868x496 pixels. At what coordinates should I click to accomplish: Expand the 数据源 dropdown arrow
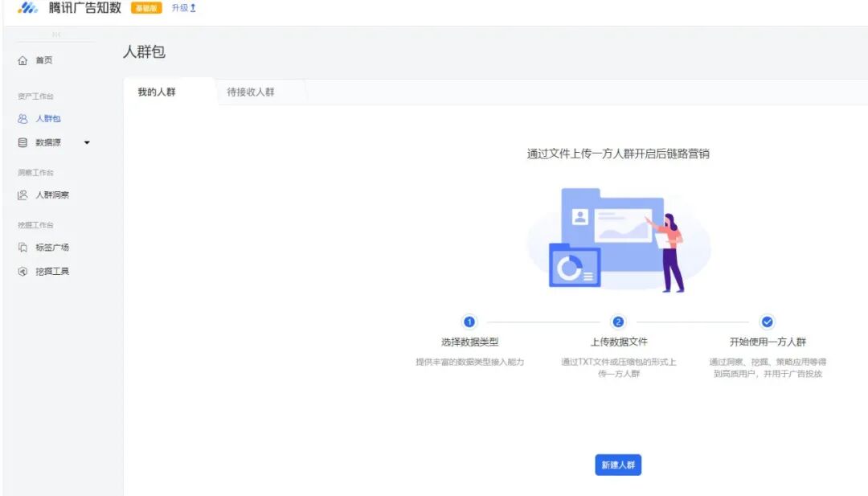[87, 142]
